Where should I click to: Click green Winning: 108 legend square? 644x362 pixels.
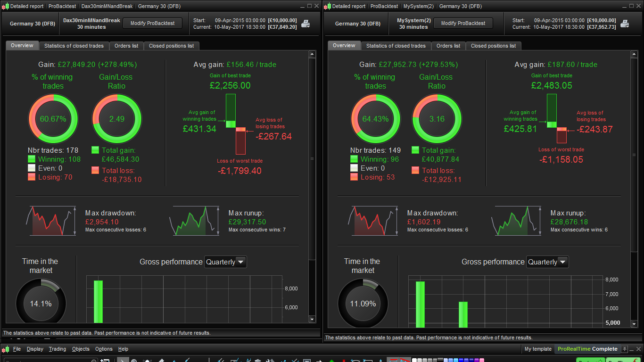(32, 159)
